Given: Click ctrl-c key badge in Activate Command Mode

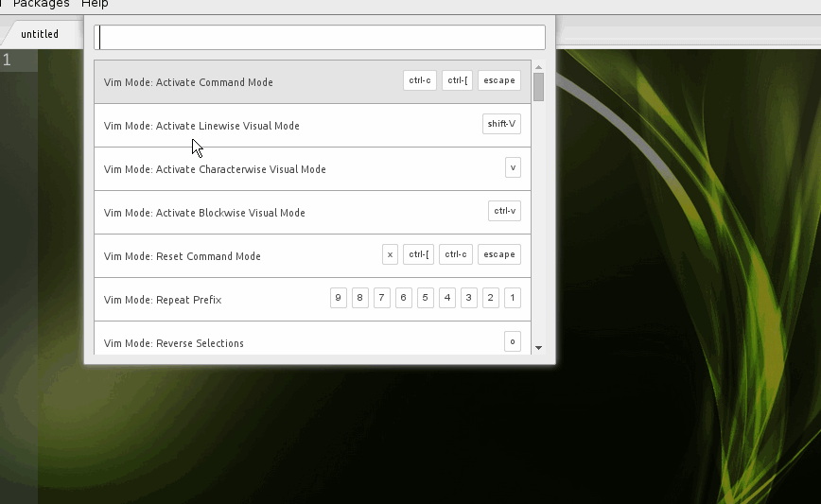Looking at the screenshot, I should 420,80.
